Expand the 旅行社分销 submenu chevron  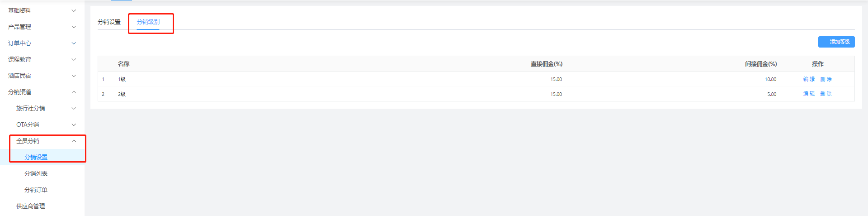click(x=74, y=108)
